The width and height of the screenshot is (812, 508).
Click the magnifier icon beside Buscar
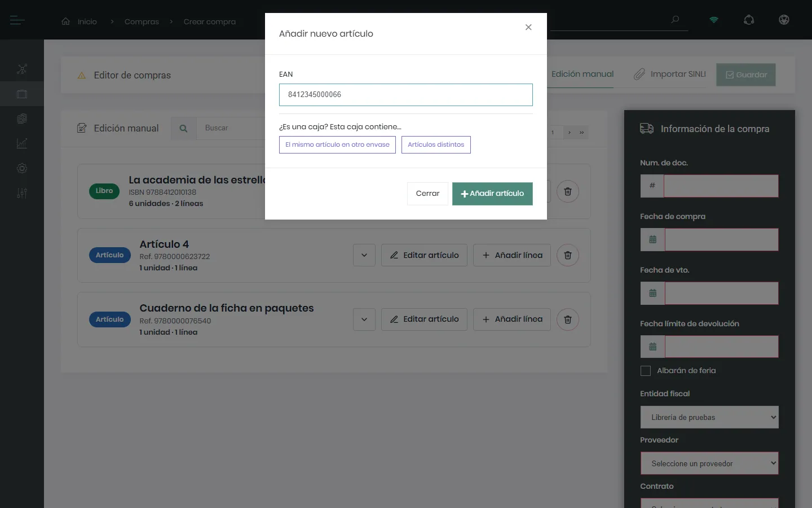tap(183, 128)
